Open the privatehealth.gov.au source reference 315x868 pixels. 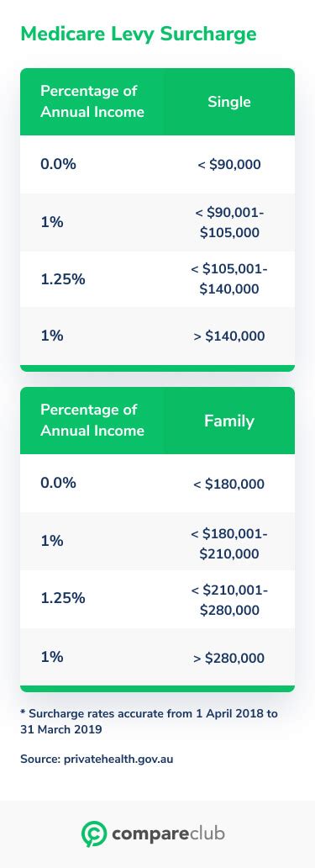tap(97, 759)
